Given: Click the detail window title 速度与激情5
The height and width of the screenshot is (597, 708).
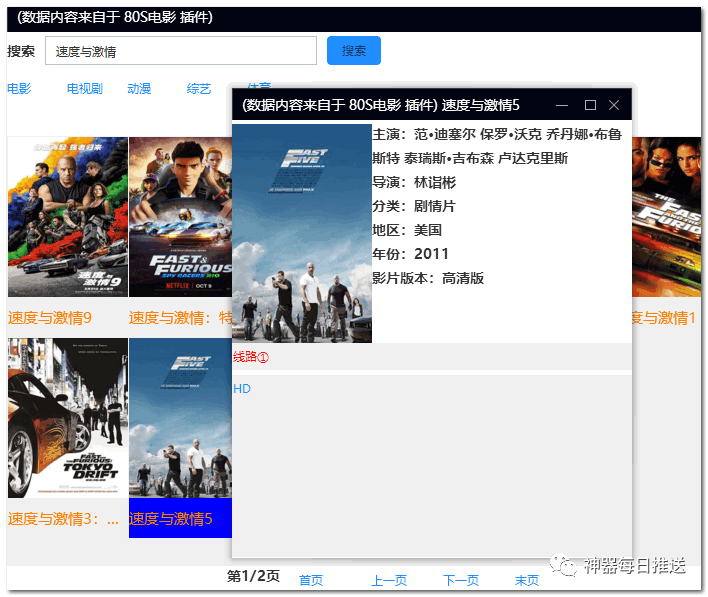Looking at the screenshot, I should point(480,105).
